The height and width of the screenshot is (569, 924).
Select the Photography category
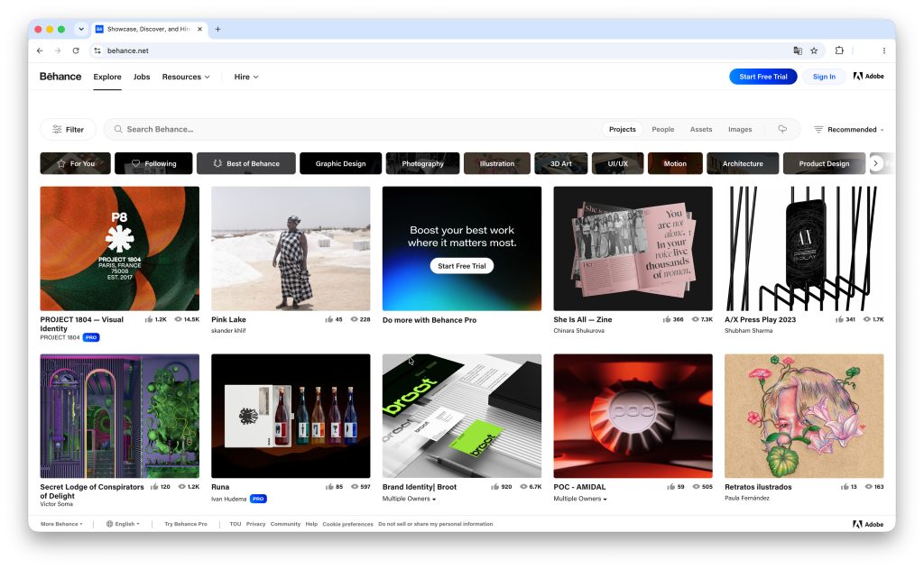click(x=422, y=163)
